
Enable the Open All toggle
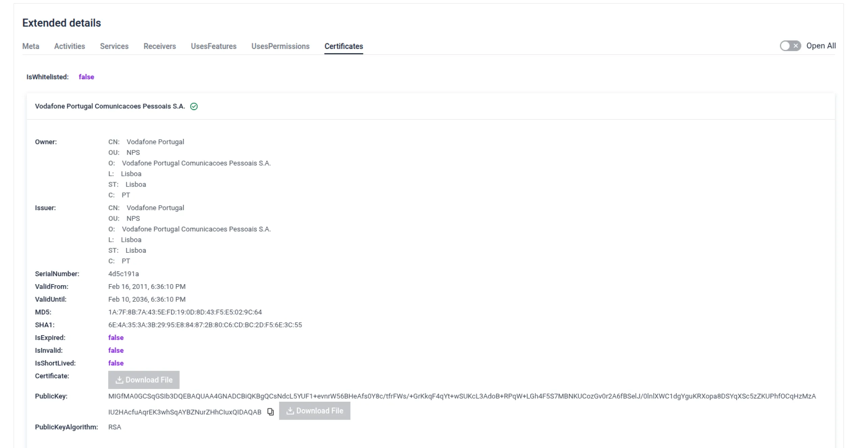pyautogui.click(x=790, y=46)
